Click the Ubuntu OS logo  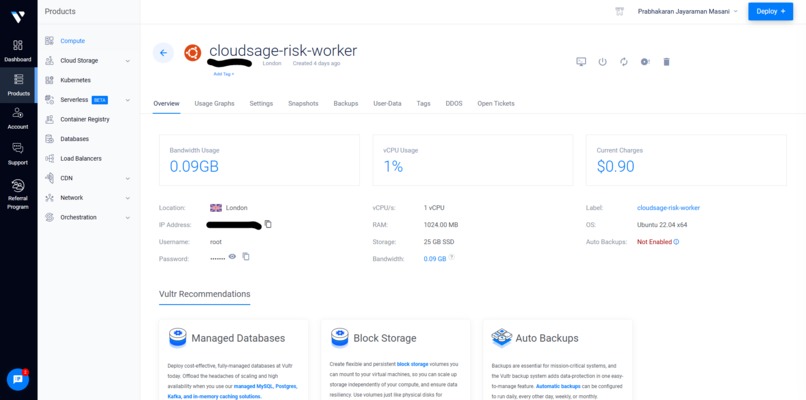click(x=193, y=52)
